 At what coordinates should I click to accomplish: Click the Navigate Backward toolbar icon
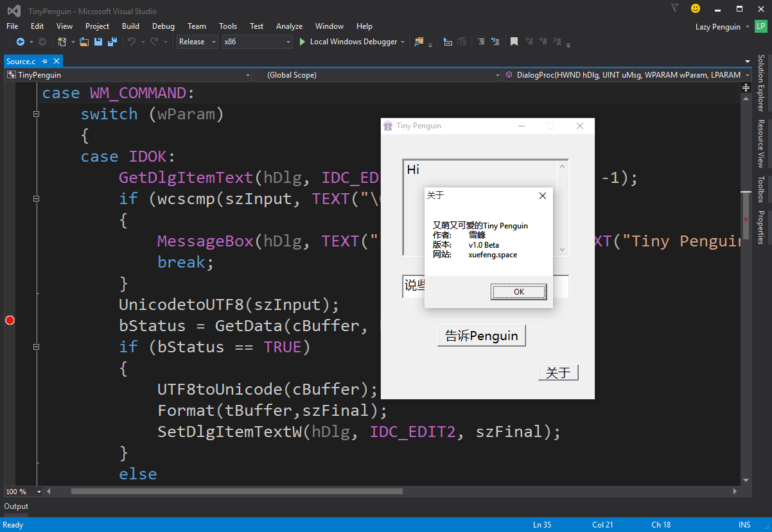(x=20, y=42)
